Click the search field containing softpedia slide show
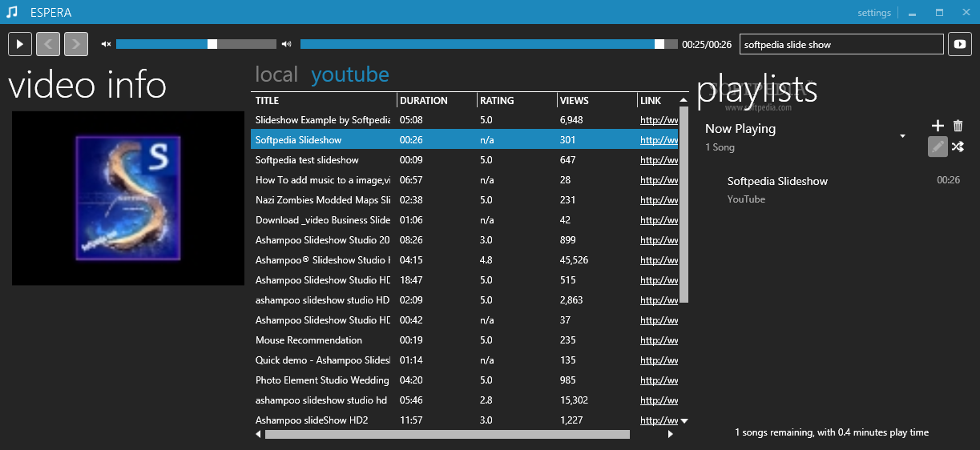 841,45
